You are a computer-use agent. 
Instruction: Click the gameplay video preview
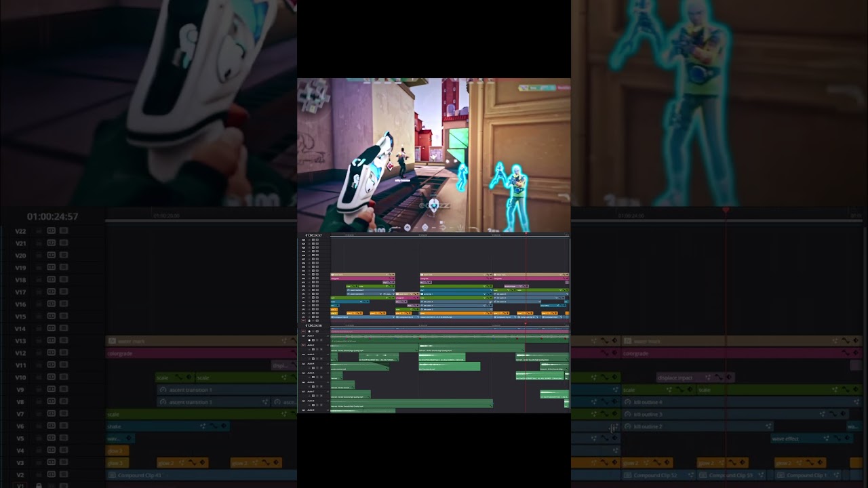[x=434, y=155]
